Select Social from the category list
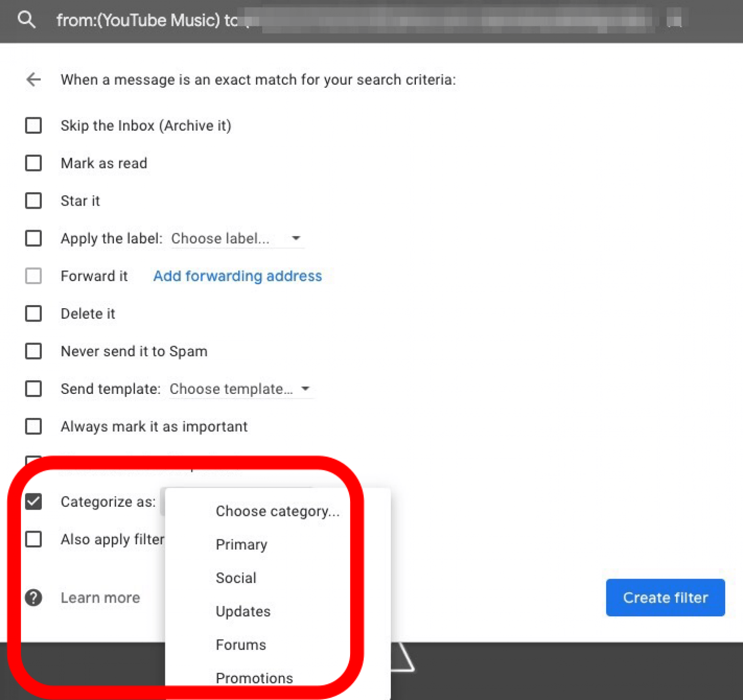The width and height of the screenshot is (743, 700). pos(236,578)
